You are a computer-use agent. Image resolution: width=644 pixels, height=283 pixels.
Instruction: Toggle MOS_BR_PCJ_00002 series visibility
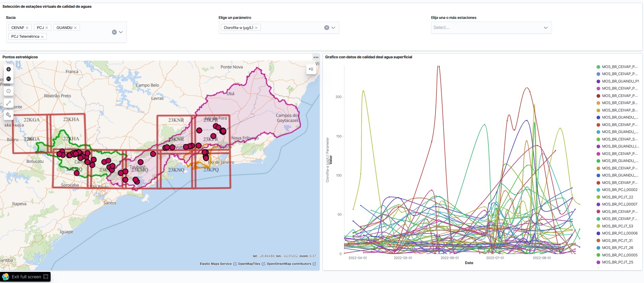pyautogui.click(x=619, y=190)
